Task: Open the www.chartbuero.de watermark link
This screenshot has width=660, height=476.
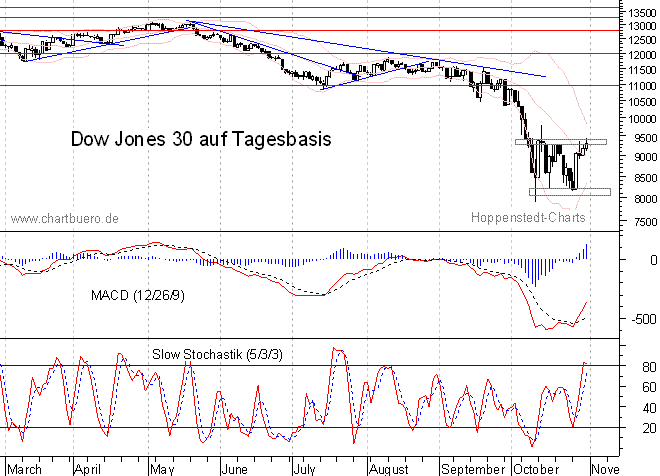Action: pyautogui.click(x=66, y=217)
